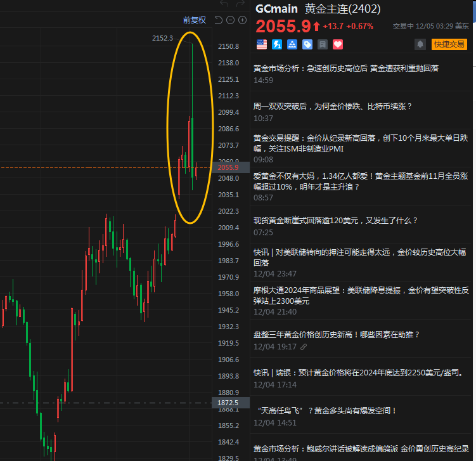This screenshot has width=476, height=461.
Task: Zoom out the chart with minus icon
Action: point(231,20)
